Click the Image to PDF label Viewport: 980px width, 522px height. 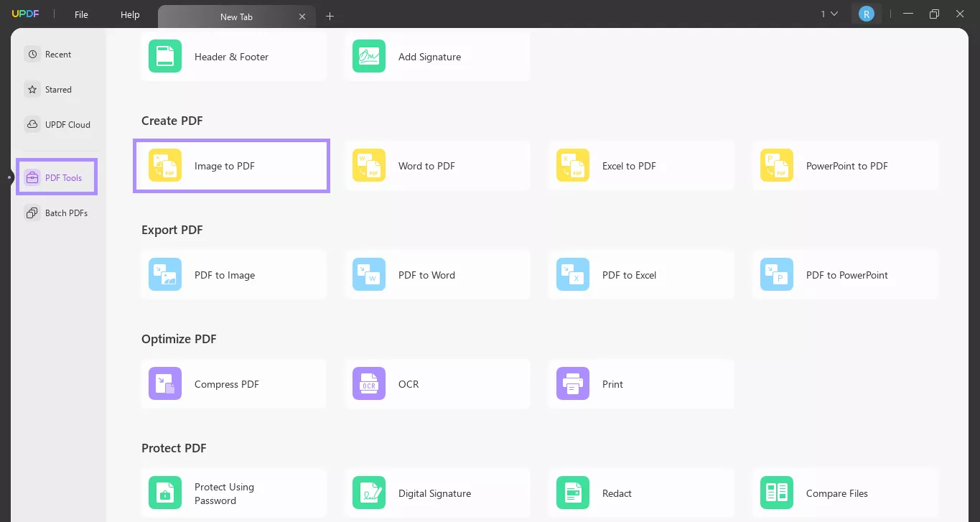(x=225, y=166)
